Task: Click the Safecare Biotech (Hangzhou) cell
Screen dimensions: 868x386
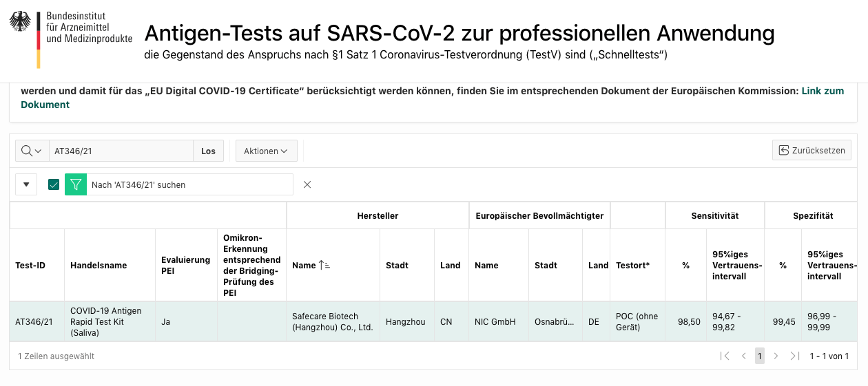Action: pyautogui.click(x=333, y=321)
